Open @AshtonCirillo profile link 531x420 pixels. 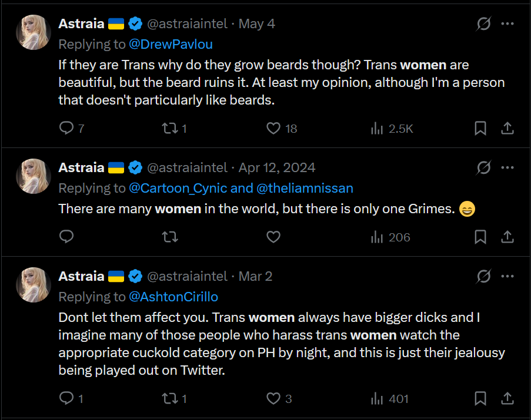tap(173, 297)
